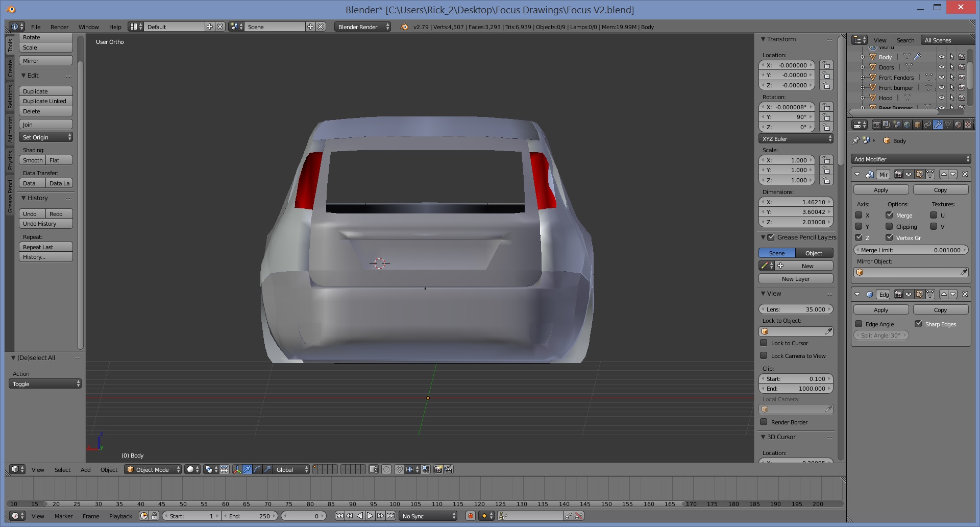Open the Scene properties tab

coord(897,125)
